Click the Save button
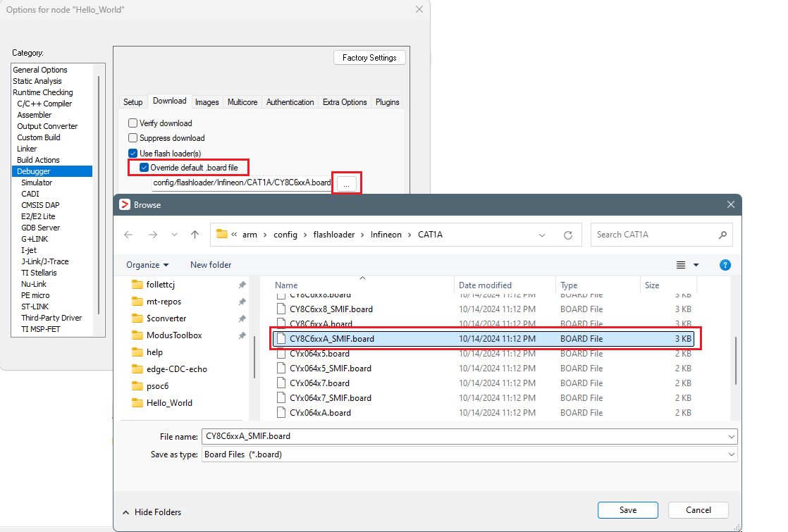This screenshot has width=788, height=532. tap(628, 510)
